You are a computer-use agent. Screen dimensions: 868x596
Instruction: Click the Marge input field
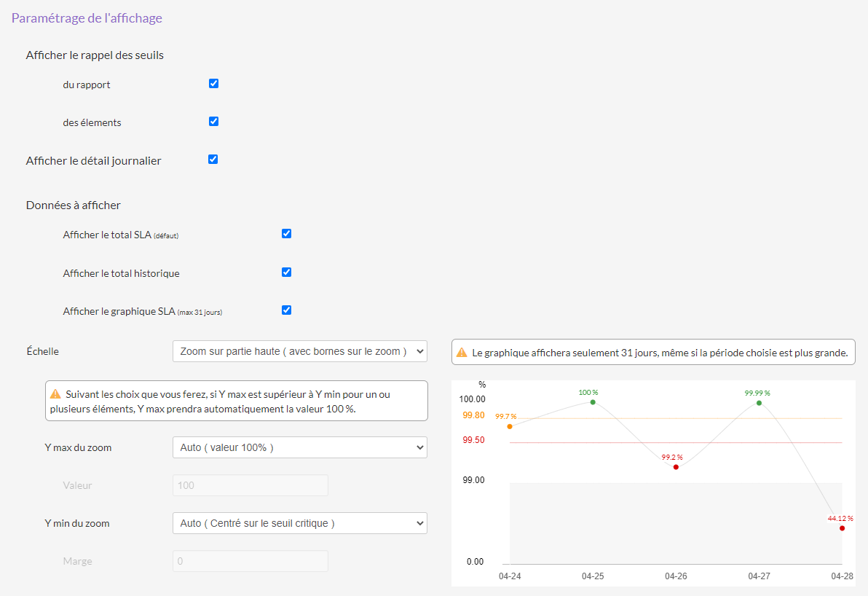[250, 561]
